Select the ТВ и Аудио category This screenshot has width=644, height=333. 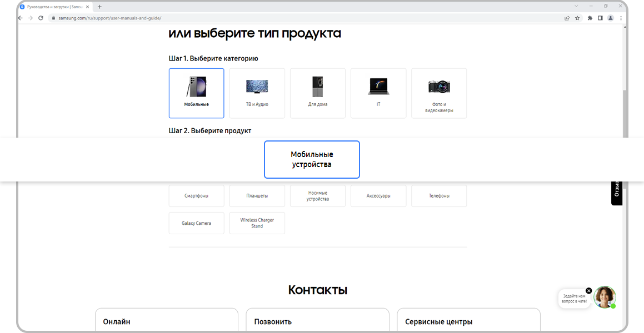(257, 93)
